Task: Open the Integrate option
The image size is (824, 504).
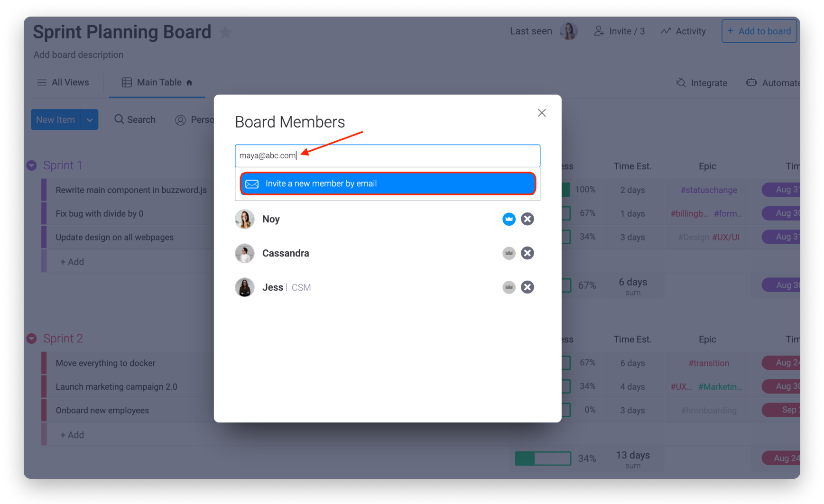Action: pyautogui.click(x=701, y=83)
